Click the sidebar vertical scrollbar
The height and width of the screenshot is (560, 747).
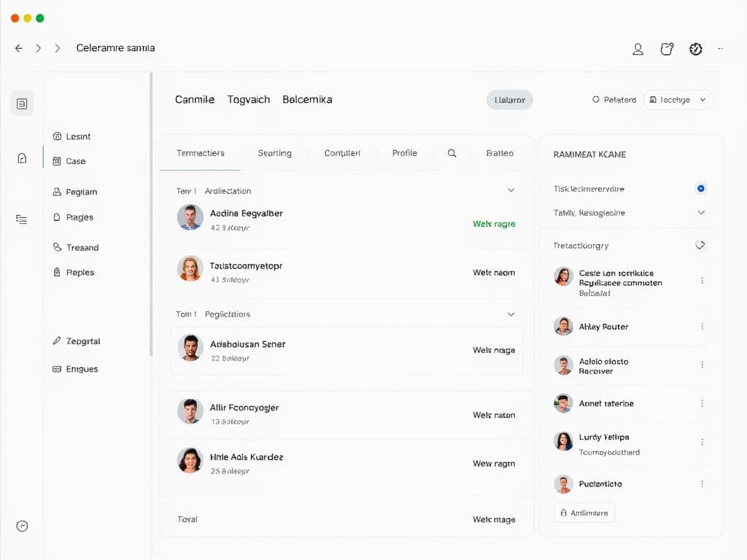pyautogui.click(x=151, y=214)
